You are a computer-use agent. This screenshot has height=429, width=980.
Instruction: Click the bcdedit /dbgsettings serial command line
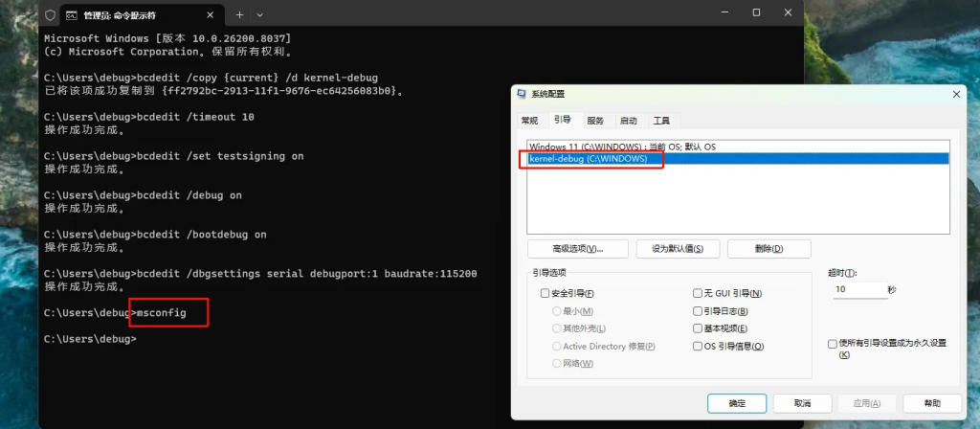point(260,273)
